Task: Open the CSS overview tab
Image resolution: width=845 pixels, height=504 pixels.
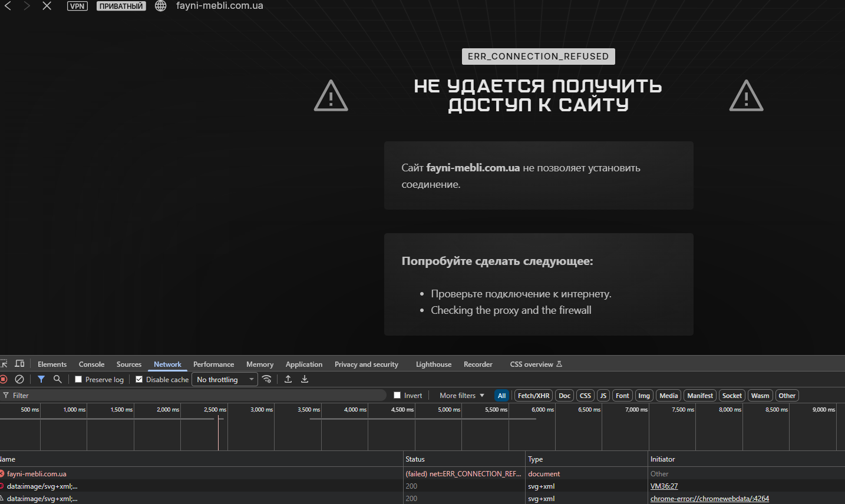Action: (x=536, y=364)
